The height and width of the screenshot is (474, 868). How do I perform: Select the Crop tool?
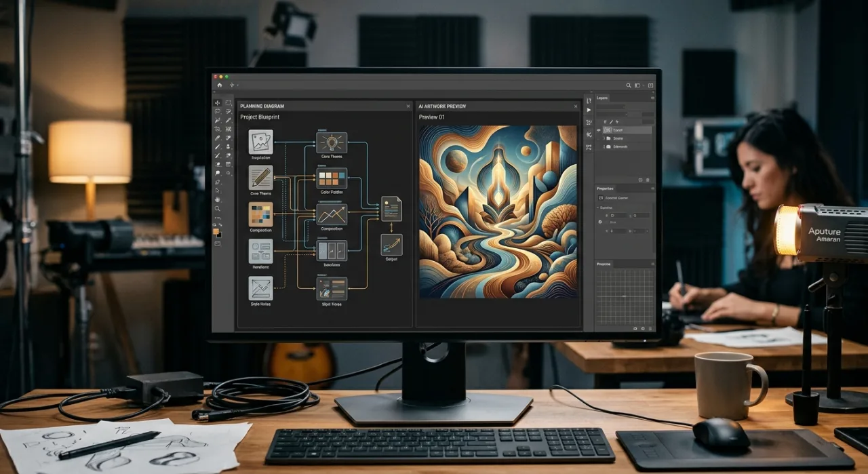pos(218,129)
